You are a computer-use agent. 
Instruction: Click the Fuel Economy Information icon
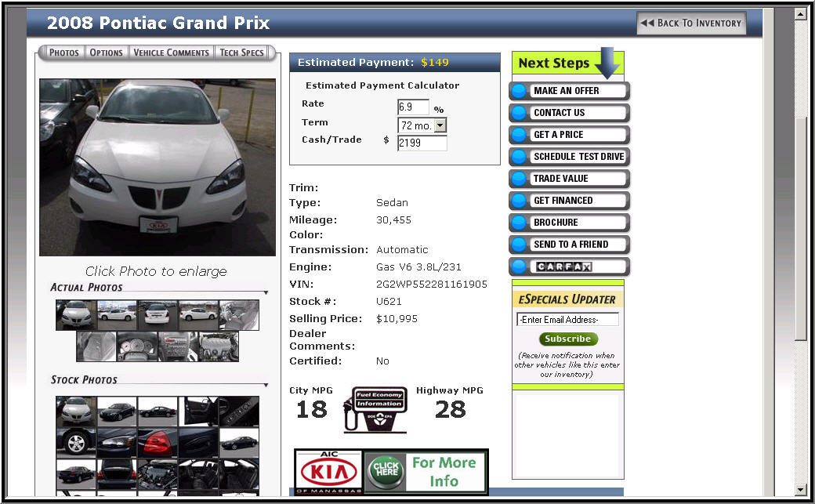tap(375, 410)
